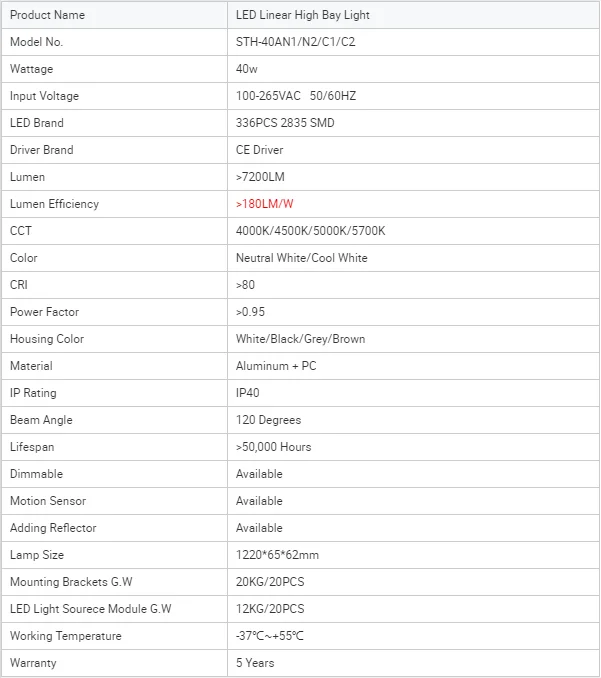Click the Working Temperature label
This screenshot has height=678, width=601.
pos(65,636)
